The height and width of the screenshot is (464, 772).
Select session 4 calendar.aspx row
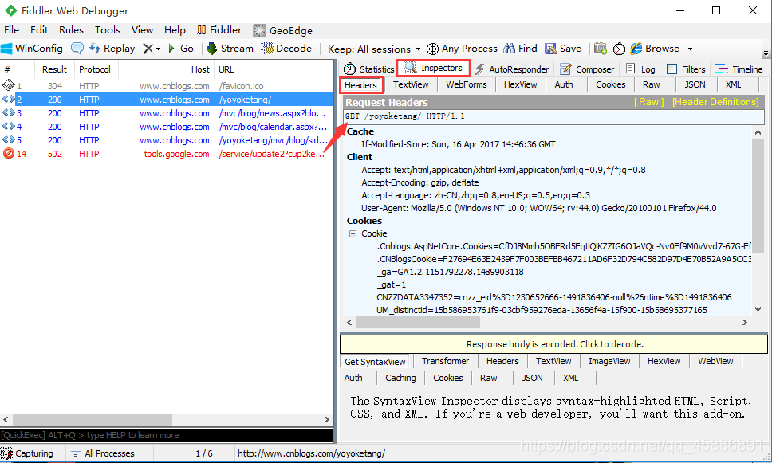click(x=166, y=127)
